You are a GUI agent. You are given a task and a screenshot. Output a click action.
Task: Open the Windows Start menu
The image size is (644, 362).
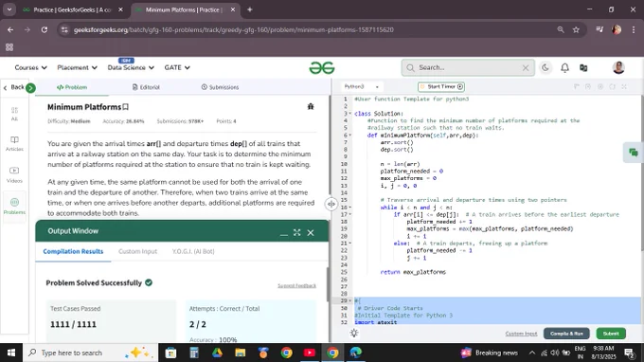(x=11, y=353)
